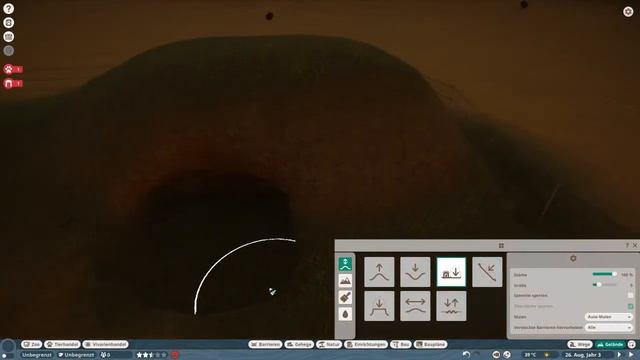The image size is (640, 360).
Task: Select the raise terrain (pull up) tool
Action: coord(379,272)
